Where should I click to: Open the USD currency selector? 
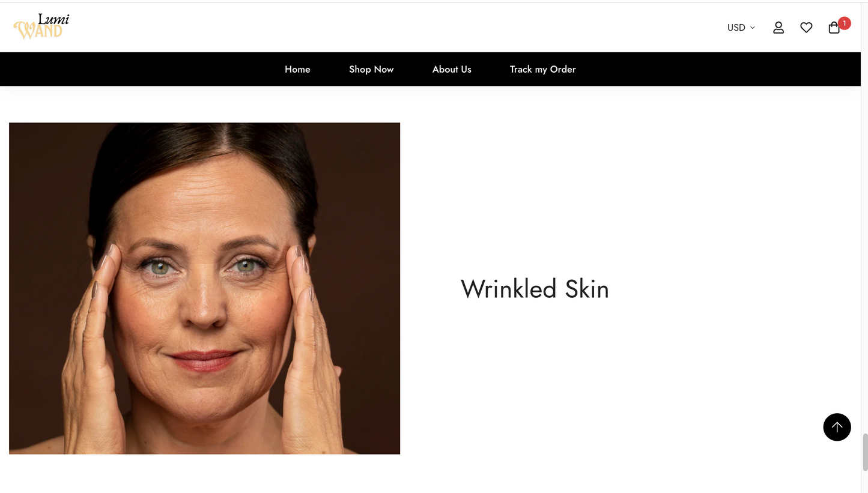click(x=741, y=28)
